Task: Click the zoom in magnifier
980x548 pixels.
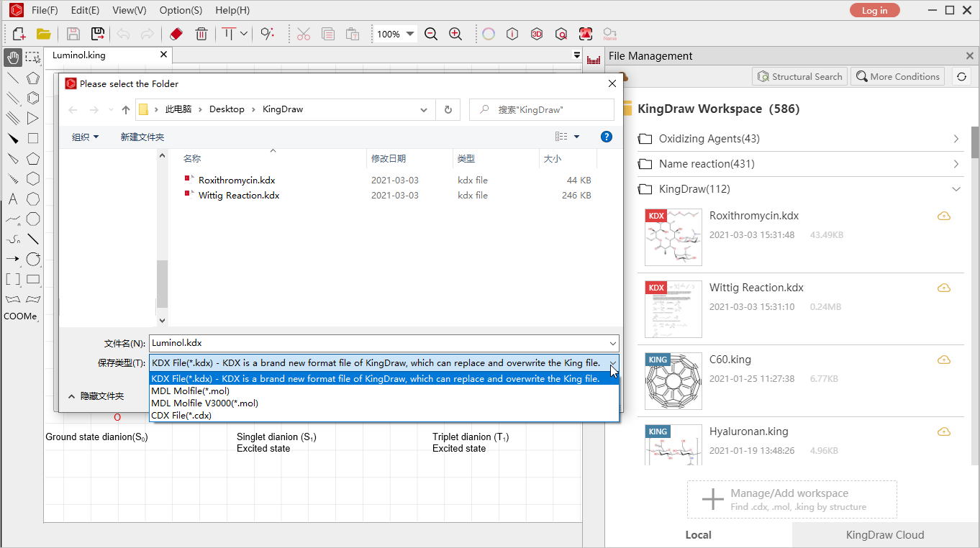Action: (455, 34)
